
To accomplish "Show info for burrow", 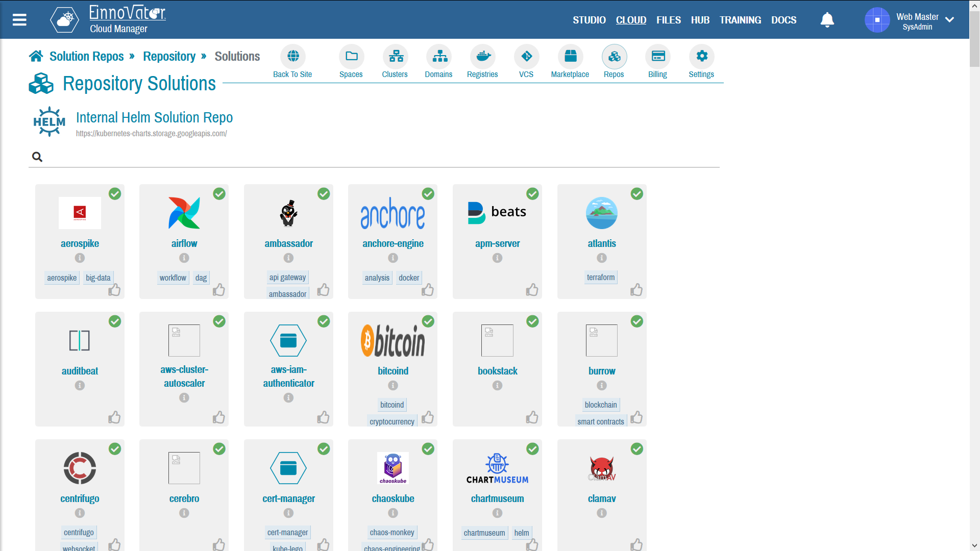I will (x=602, y=386).
